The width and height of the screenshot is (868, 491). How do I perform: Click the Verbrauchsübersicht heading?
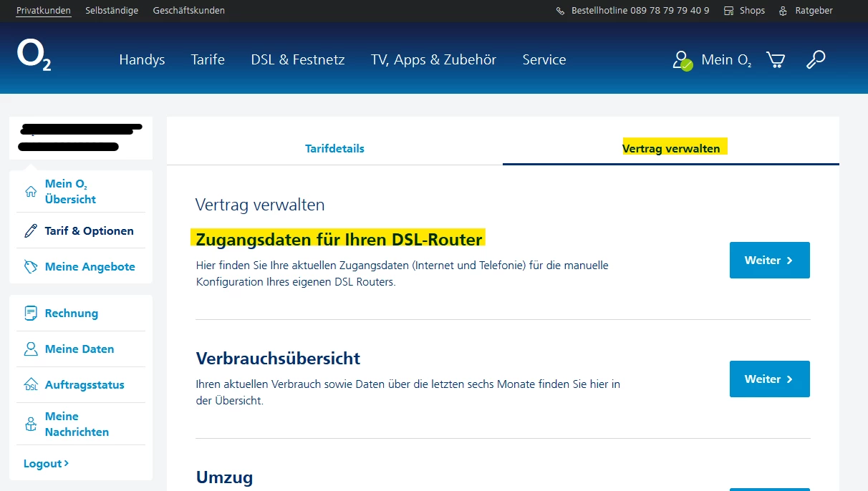click(x=278, y=358)
